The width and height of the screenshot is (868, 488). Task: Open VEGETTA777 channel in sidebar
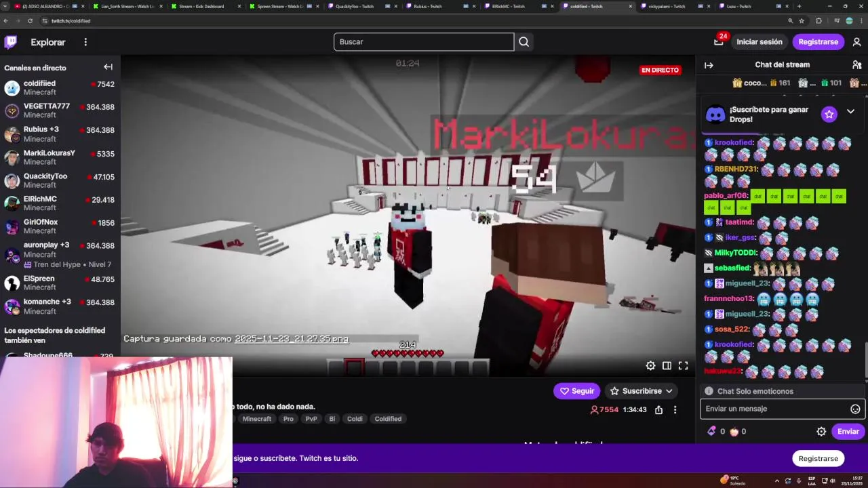[x=60, y=111]
